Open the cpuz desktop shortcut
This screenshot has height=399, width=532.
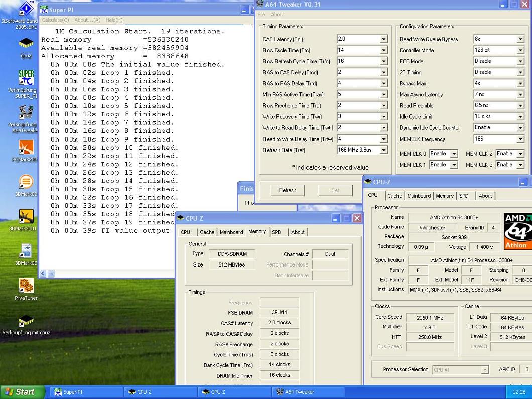(26, 45)
